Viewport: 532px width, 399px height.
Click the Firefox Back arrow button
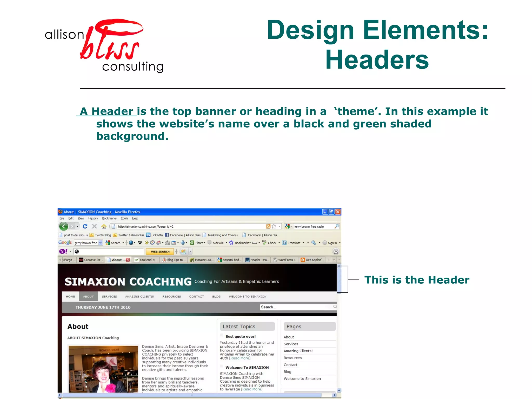63,226
